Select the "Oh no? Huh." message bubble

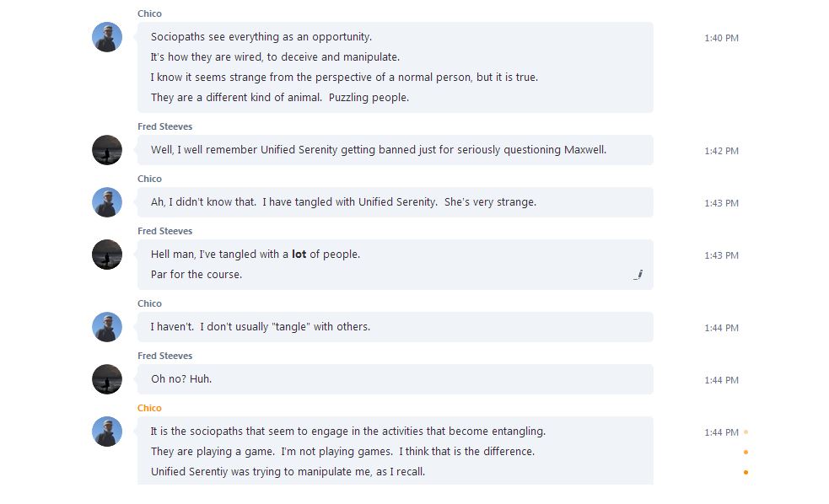click(x=395, y=379)
